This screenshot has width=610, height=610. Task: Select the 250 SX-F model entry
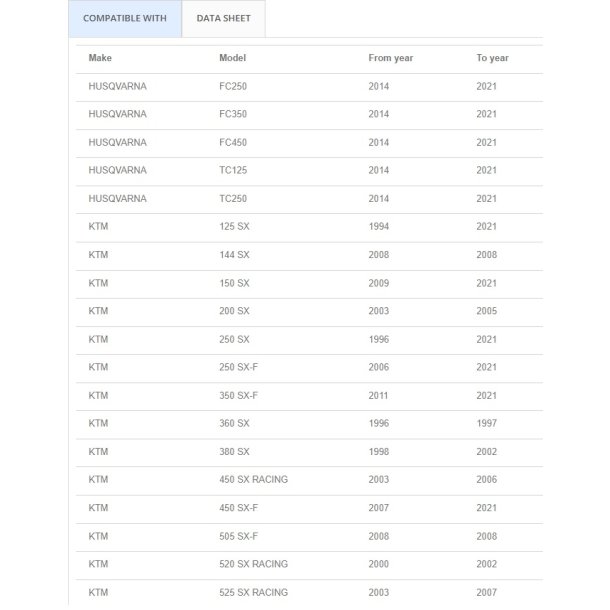tap(238, 367)
